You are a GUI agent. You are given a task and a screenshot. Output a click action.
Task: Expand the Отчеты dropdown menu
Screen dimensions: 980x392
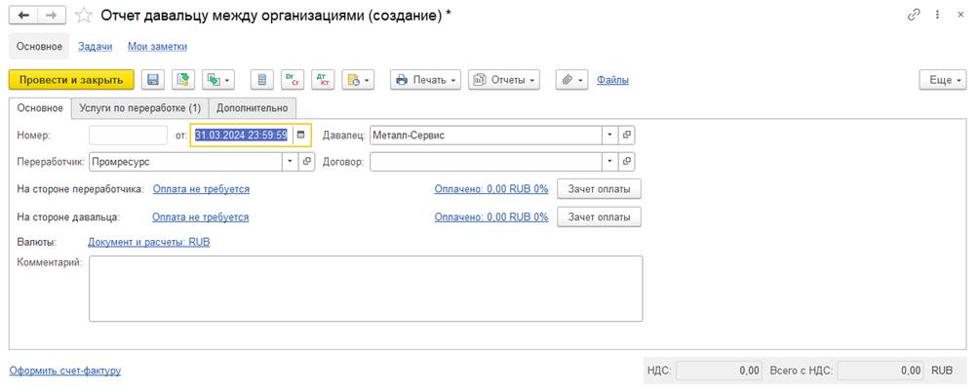click(504, 80)
